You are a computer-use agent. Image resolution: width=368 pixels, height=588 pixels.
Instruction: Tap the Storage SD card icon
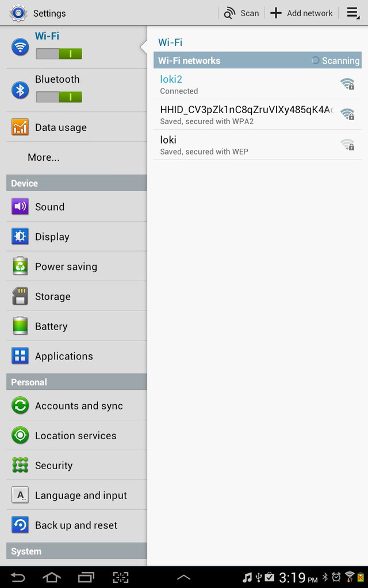coord(20,296)
